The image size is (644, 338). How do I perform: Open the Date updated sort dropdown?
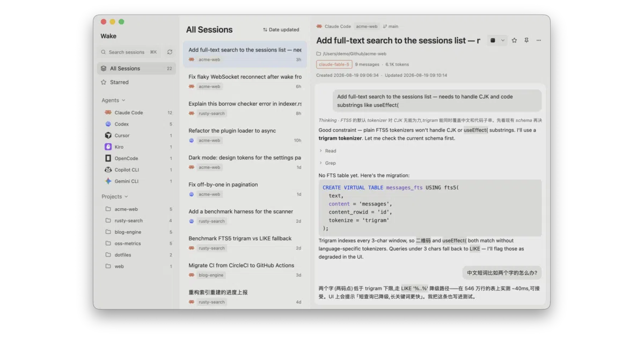281,30
